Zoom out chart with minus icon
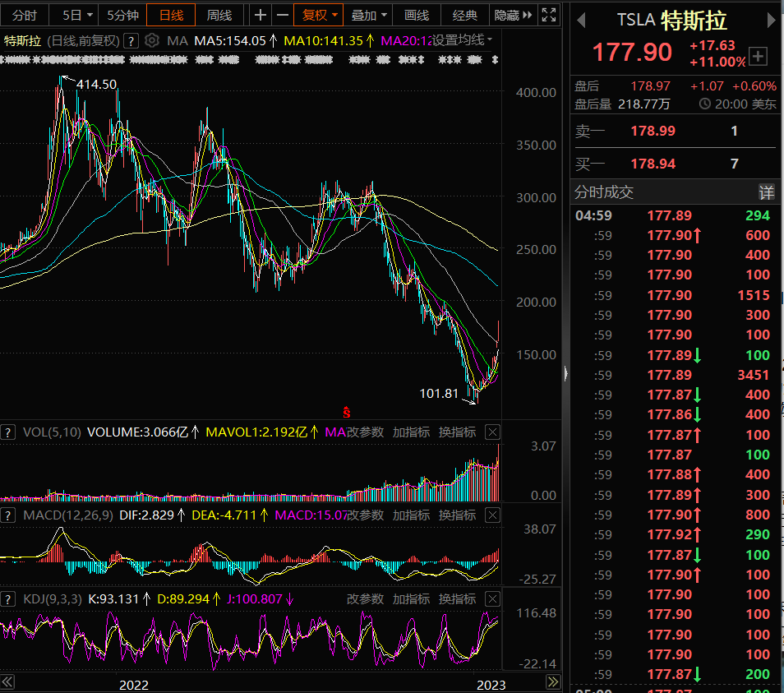784x693 pixels. pyautogui.click(x=283, y=15)
